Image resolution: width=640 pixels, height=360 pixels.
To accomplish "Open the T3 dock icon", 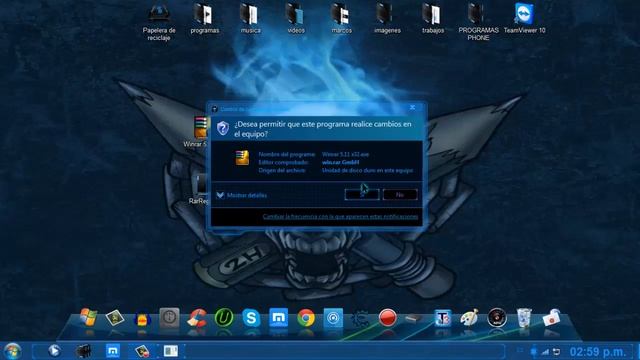I will point(442,318).
